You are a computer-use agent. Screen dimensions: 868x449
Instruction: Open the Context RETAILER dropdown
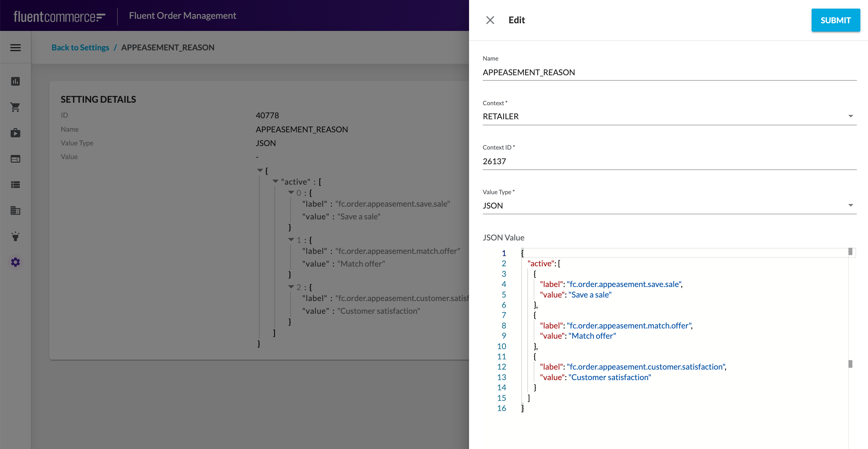pyautogui.click(x=669, y=116)
